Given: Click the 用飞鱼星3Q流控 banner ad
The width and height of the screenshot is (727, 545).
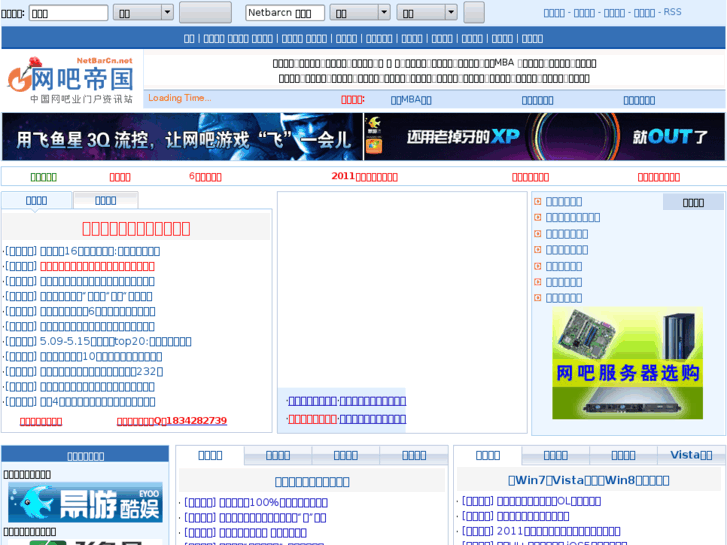Looking at the screenshot, I should [x=182, y=137].
